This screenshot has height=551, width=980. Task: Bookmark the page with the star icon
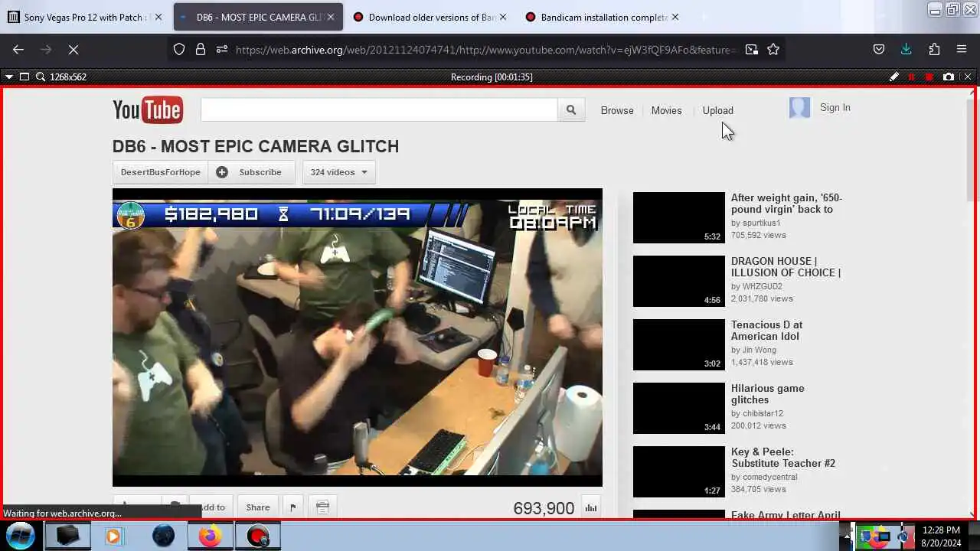773,49
